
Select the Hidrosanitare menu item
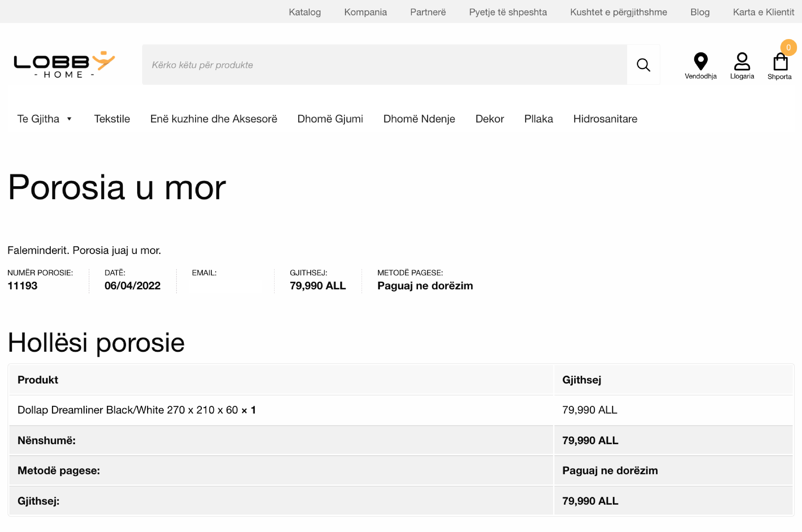click(x=605, y=119)
